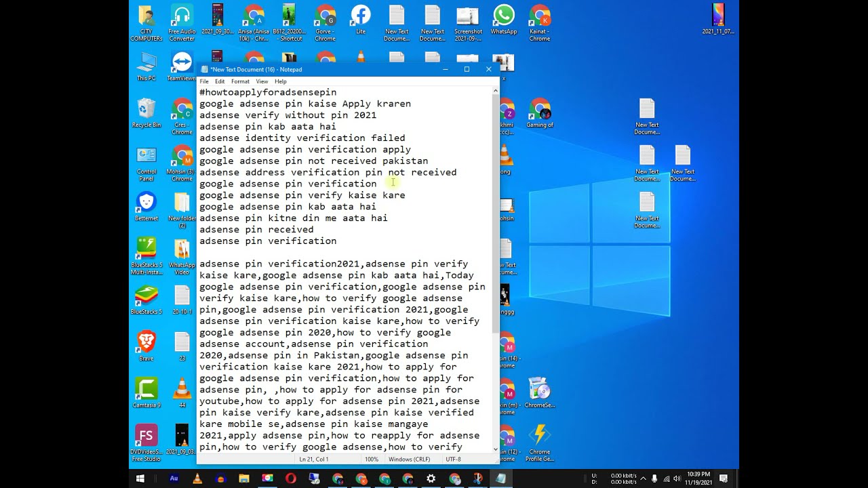Open Kainat - Chrome desktop shortcut
Image resolution: width=868 pixels, height=488 pixels.
[540, 23]
